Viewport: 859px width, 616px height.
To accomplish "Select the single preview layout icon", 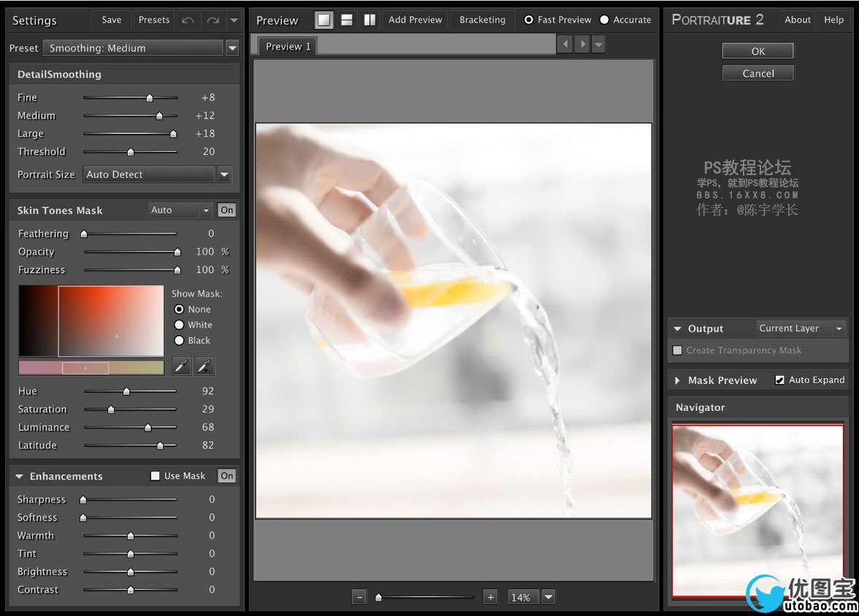I will 324,20.
